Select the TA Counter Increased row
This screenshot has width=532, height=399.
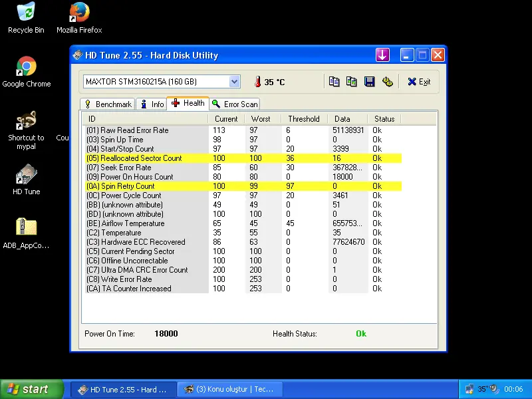243,289
